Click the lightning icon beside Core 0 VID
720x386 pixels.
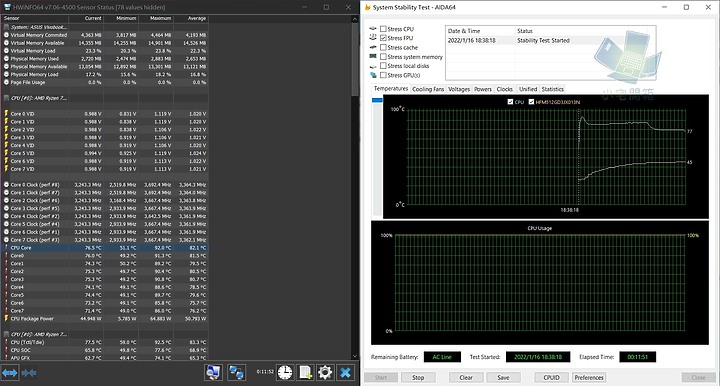pos(6,113)
